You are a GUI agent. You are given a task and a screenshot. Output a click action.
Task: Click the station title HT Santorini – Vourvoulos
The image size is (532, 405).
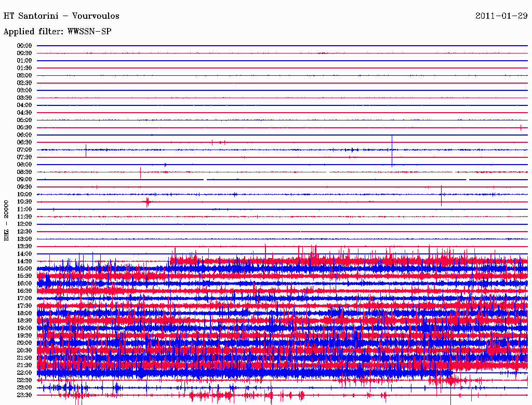pos(61,16)
